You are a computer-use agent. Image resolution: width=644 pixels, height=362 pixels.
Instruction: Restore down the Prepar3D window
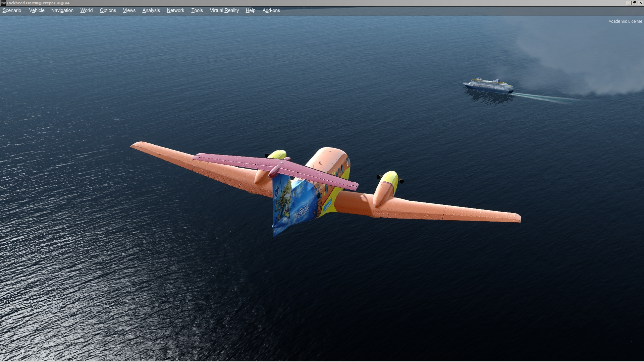click(634, 3)
